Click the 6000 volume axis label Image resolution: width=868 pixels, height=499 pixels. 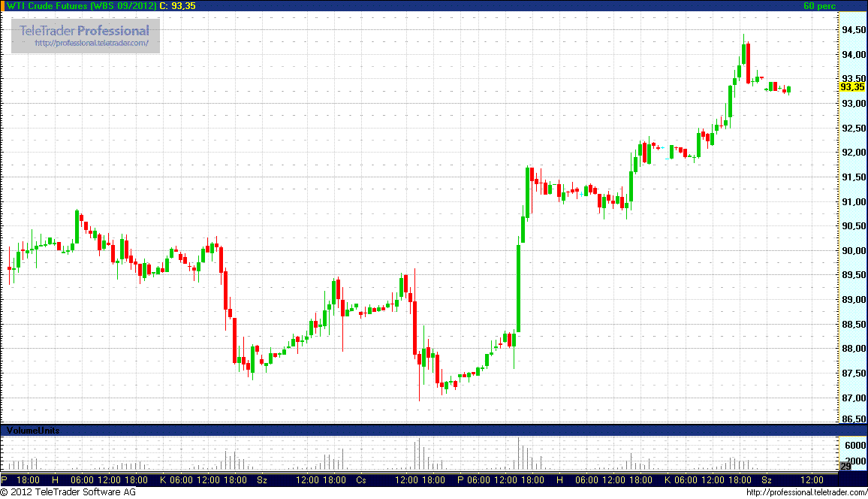(855, 446)
